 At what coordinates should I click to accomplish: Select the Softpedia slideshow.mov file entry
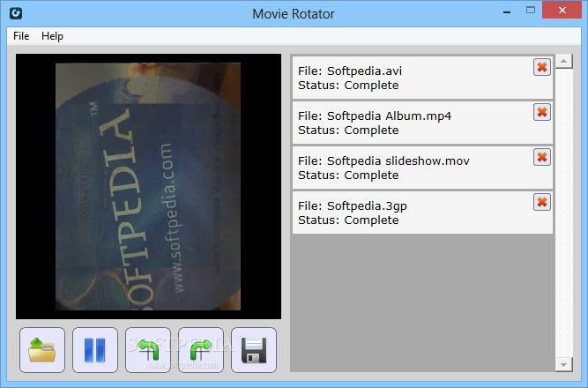tap(422, 168)
